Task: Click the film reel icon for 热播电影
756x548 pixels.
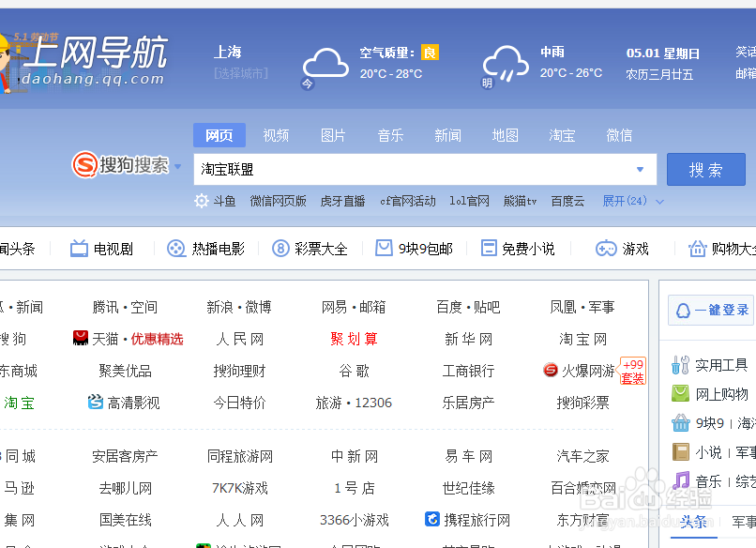Action: tap(176, 249)
